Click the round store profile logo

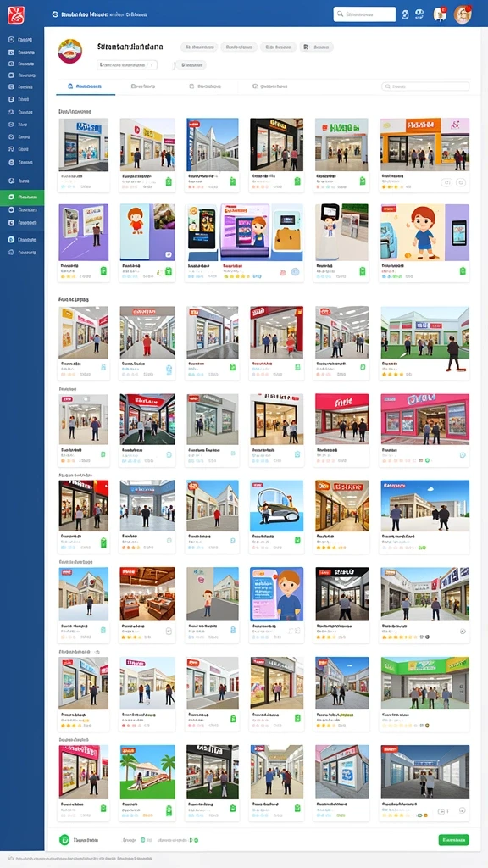[x=69, y=51]
